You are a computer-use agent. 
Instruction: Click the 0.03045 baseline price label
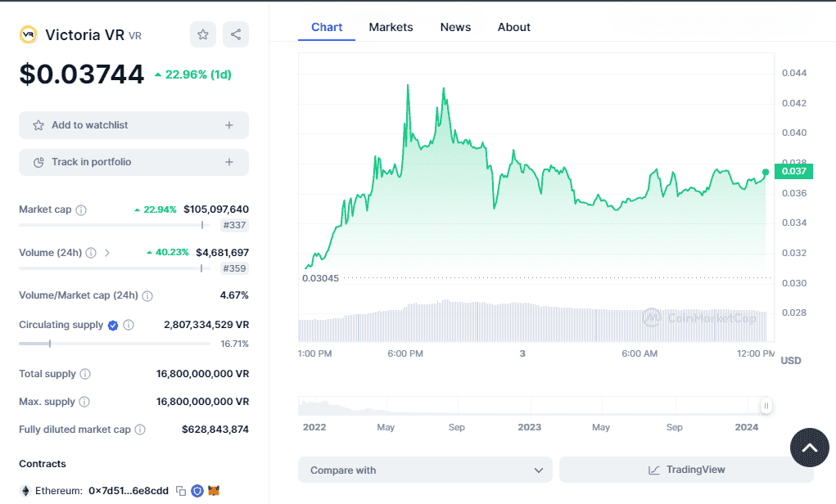320,278
